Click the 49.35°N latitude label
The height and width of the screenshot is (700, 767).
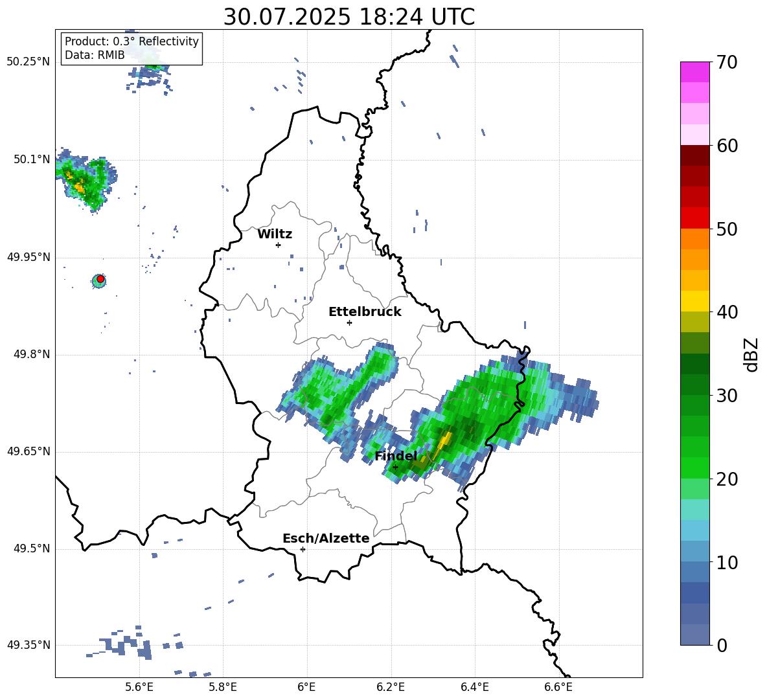coord(29,645)
